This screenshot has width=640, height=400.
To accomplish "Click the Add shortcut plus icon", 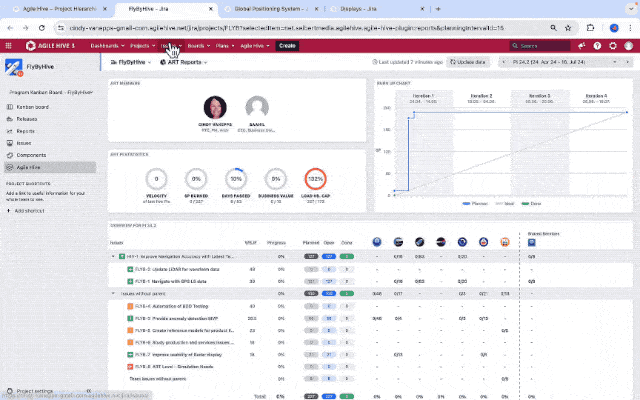I will pyautogui.click(x=9, y=211).
